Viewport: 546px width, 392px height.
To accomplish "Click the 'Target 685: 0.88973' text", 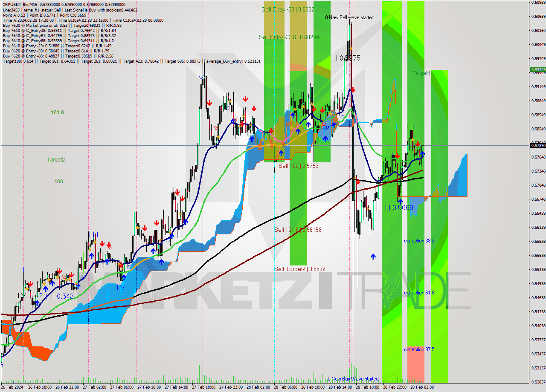I will pos(183,61).
